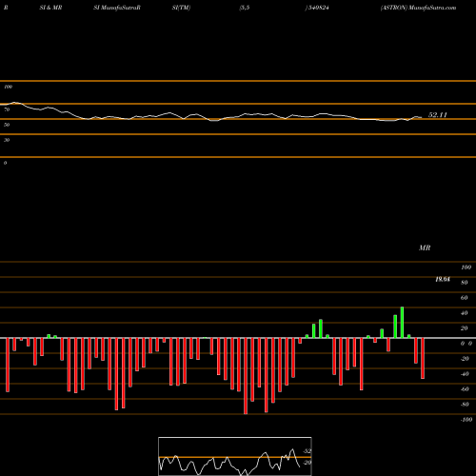Viewport: 476px width, 476px height.
Task: Click the RSI axis label 30
Action: [x=7, y=140]
